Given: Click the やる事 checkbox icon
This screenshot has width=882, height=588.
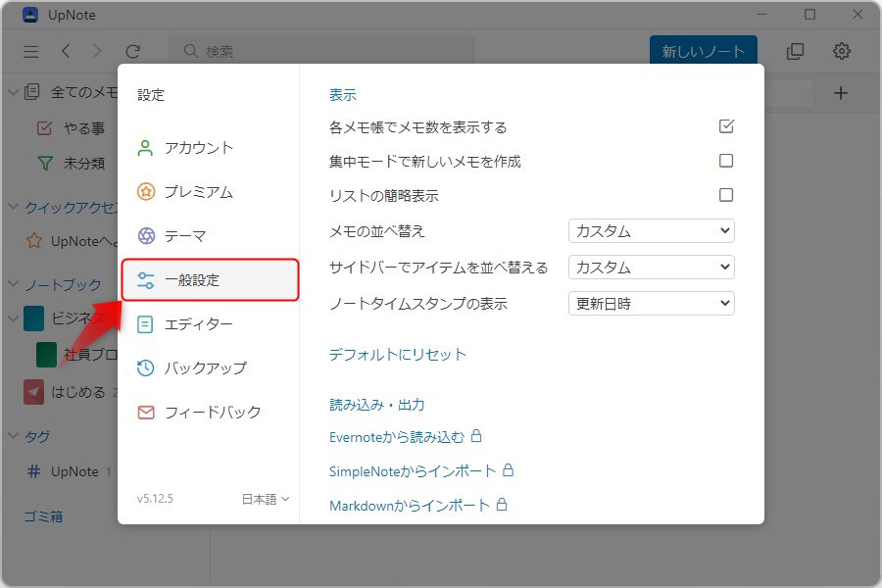Looking at the screenshot, I should click(44, 128).
